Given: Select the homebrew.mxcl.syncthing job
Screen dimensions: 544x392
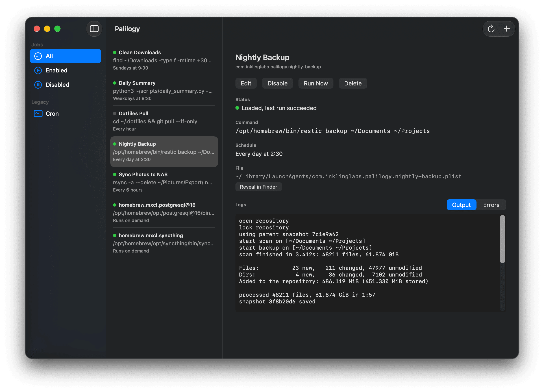Looking at the screenshot, I should (164, 243).
